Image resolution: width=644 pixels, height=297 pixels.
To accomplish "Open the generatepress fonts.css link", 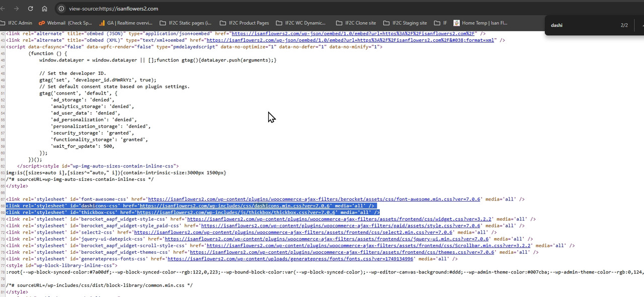I will pos(290,259).
